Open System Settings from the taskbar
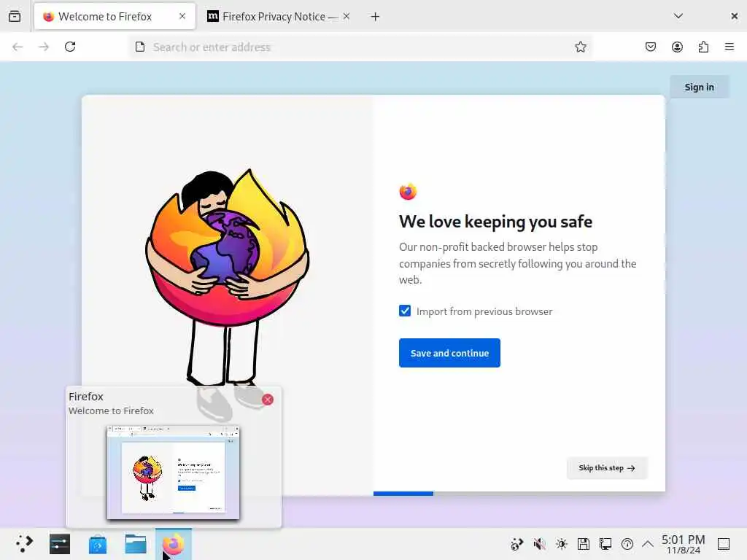The height and width of the screenshot is (560, 747). click(x=60, y=544)
